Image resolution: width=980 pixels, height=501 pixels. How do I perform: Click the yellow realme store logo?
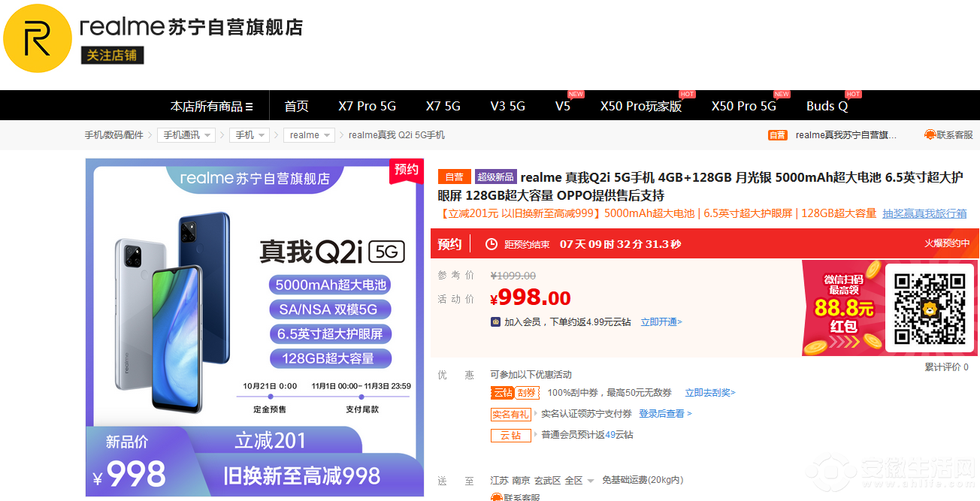pos(37,38)
